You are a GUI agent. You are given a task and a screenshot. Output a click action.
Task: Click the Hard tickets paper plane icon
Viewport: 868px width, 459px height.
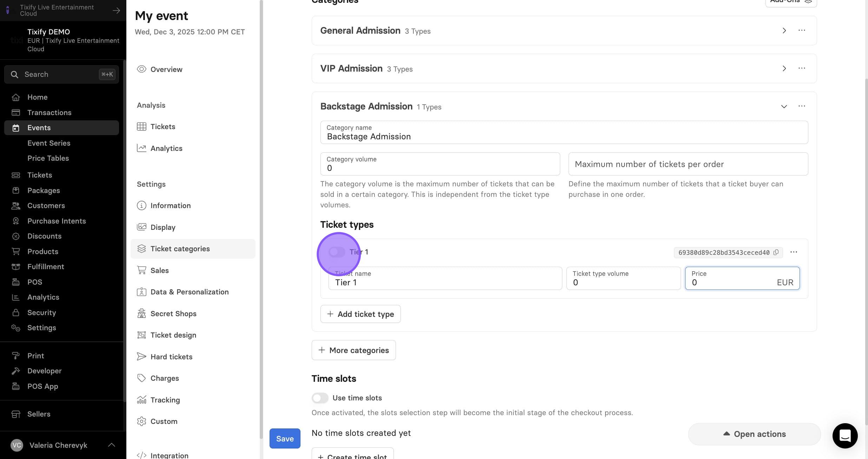coord(141,357)
